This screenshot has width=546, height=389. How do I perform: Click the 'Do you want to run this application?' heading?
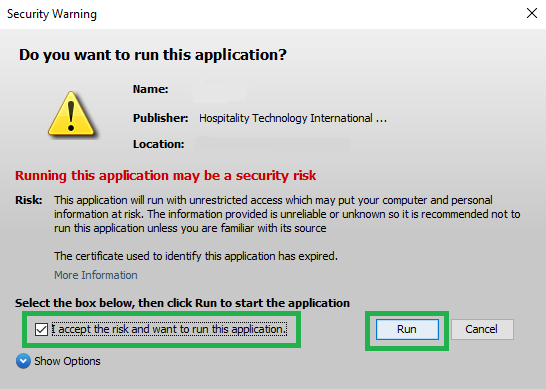click(x=153, y=55)
